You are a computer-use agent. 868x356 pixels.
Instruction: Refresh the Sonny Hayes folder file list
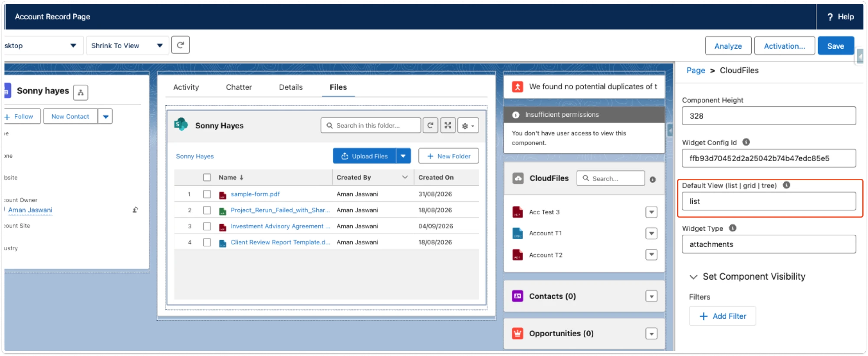click(x=430, y=125)
